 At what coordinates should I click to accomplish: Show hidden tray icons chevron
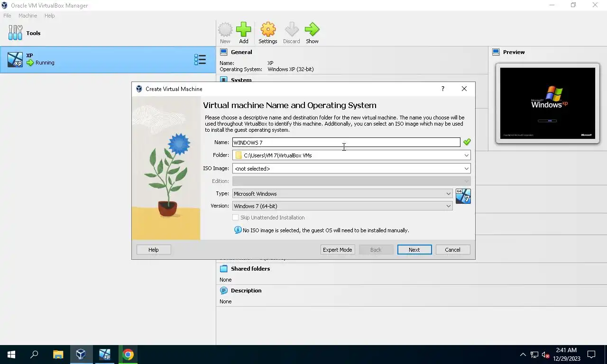pos(523,355)
